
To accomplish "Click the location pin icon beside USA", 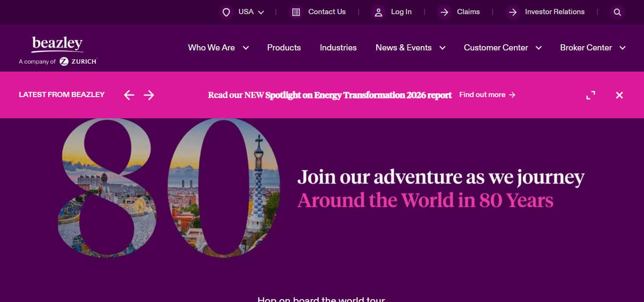I will pyautogui.click(x=226, y=12).
